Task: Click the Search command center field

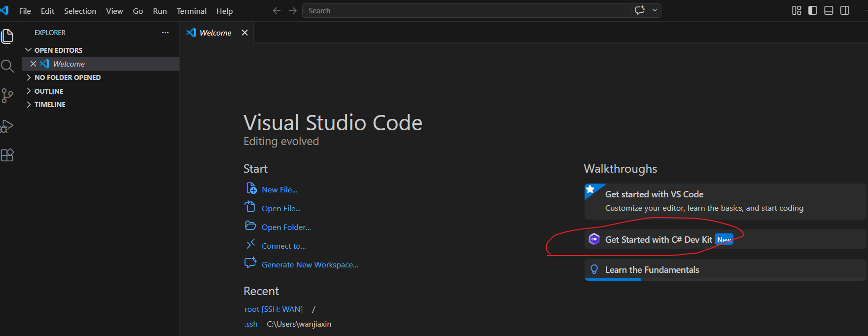Action: tap(466, 10)
